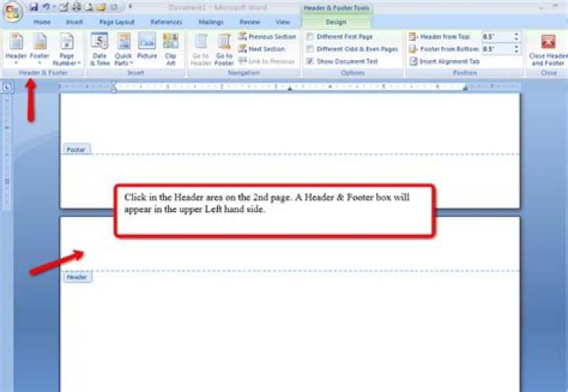Click Go to Footer icon

click(x=224, y=49)
